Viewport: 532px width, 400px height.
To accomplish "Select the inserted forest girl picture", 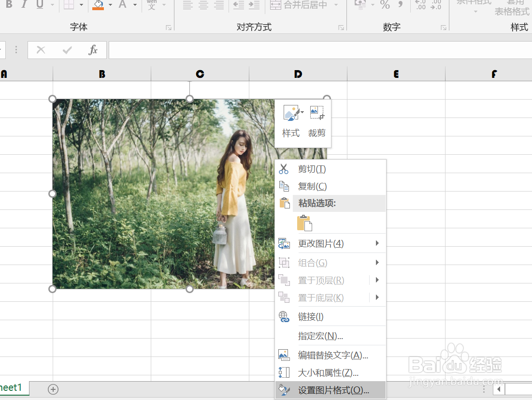I will [x=163, y=194].
